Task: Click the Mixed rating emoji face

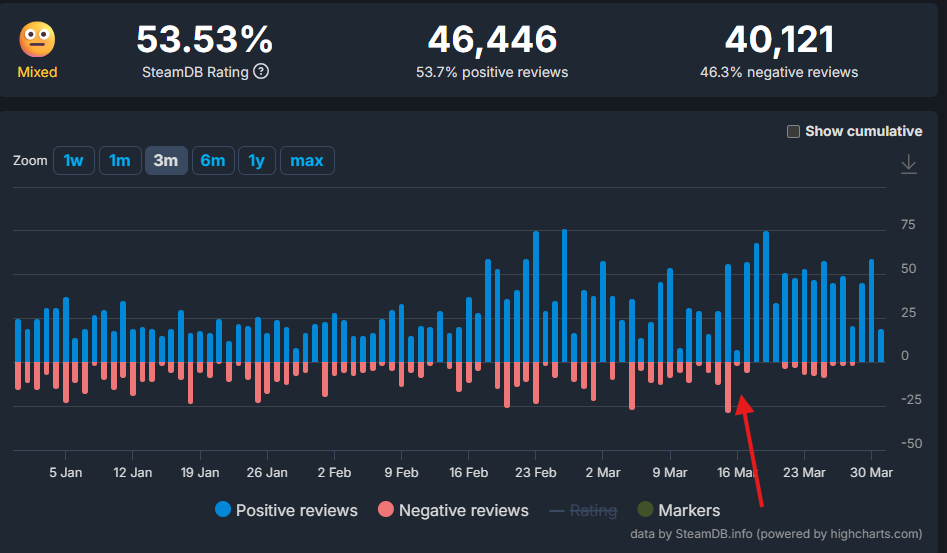Action: 38,40
